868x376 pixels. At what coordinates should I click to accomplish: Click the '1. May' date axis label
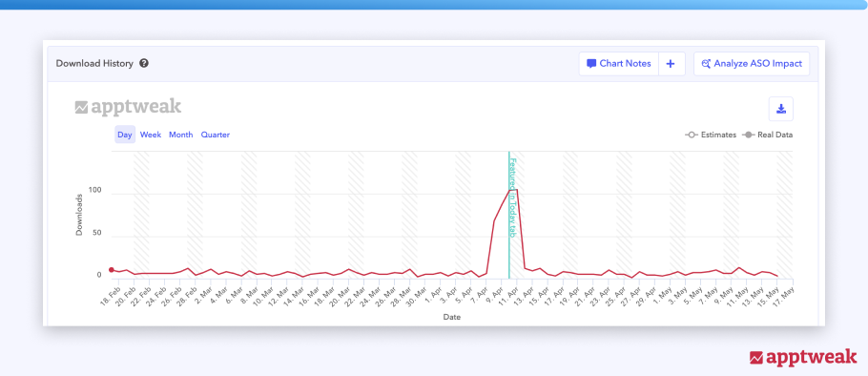point(662,295)
